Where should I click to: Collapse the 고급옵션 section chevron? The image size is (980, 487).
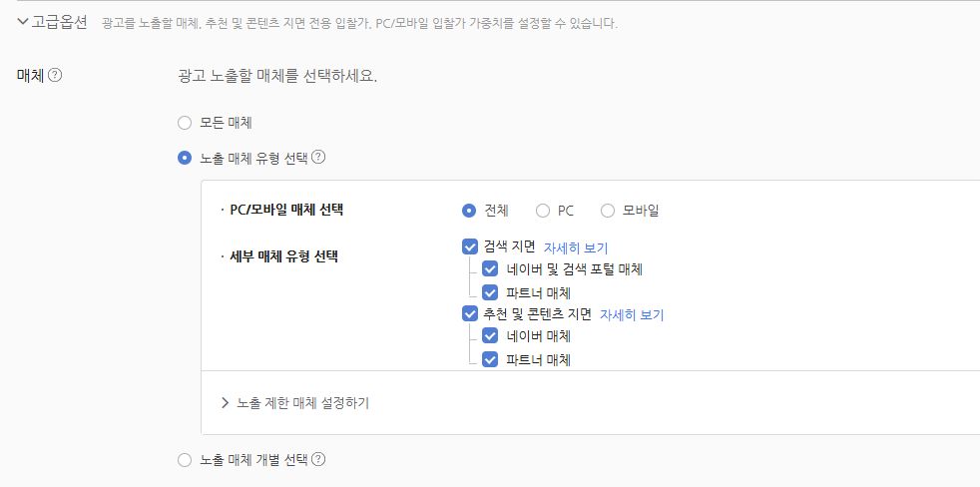(x=23, y=21)
